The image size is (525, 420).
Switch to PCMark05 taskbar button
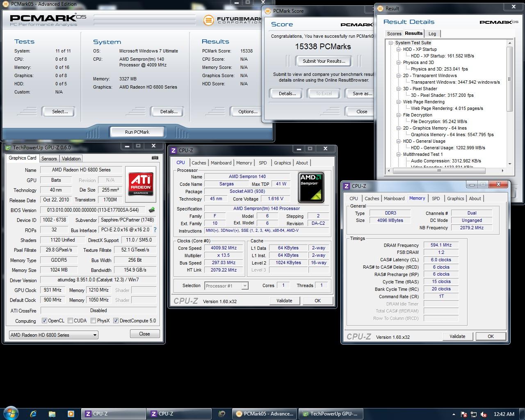265,414
